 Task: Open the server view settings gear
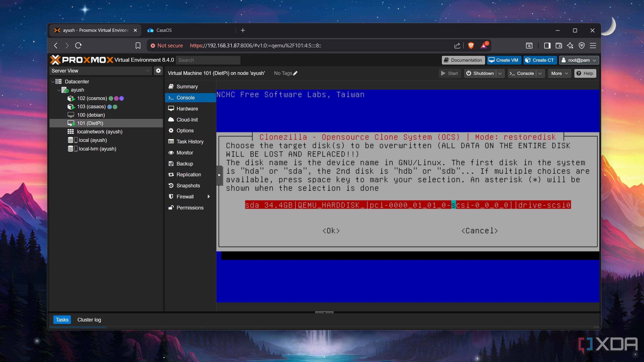[158, 71]
